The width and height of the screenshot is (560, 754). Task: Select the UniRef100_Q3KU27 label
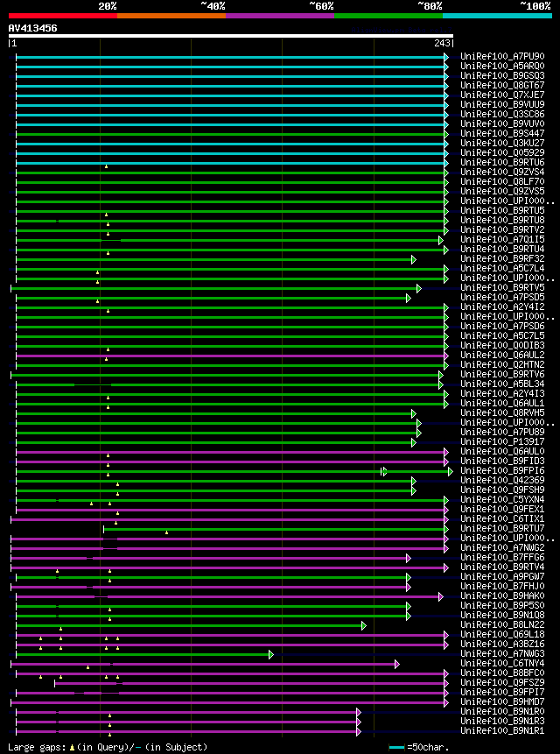pos(502,143)
